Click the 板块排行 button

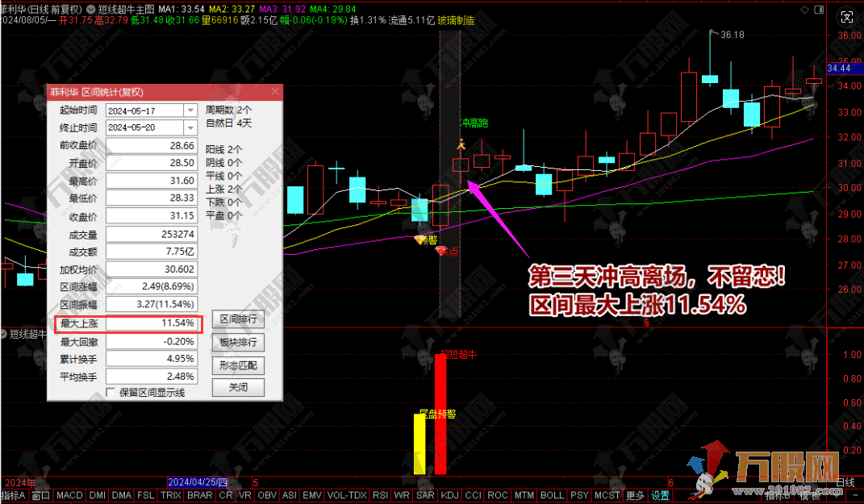pos(238,342)
